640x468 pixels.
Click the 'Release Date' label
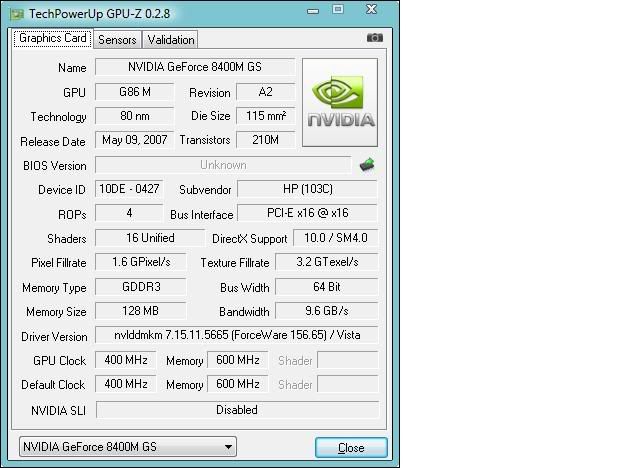click(53, 142)
